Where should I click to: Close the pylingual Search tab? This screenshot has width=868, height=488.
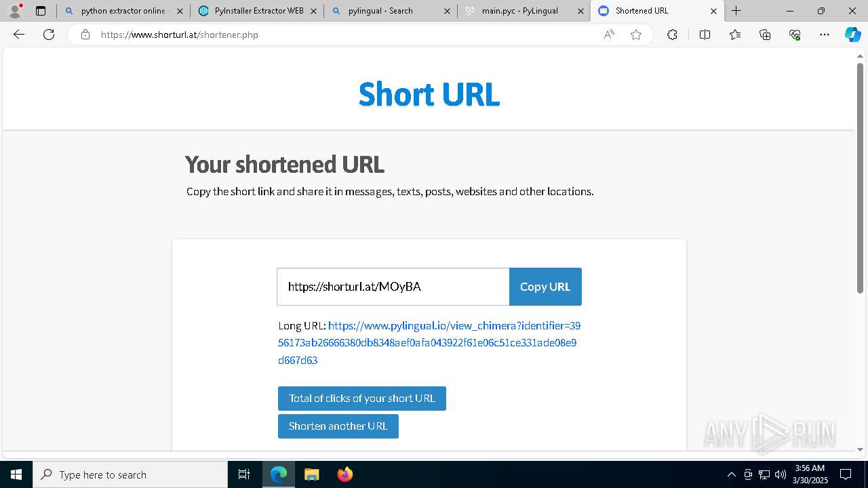click(x=447, y=11)
